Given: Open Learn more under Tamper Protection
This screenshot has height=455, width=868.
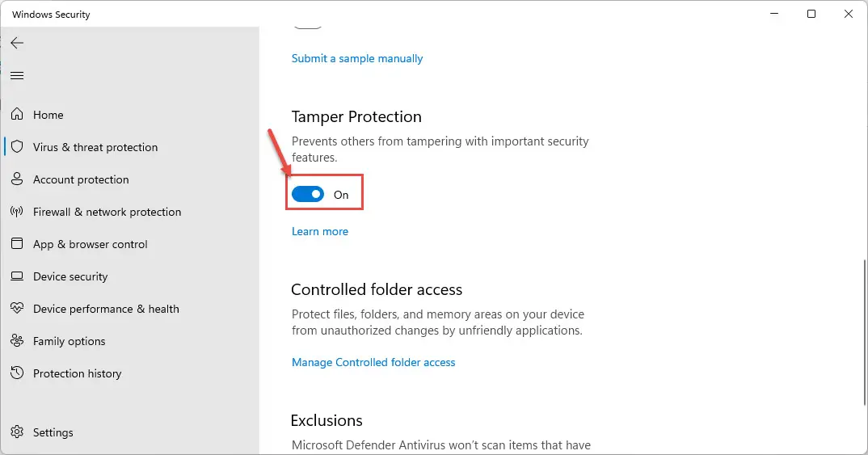Looking at the screenshot, I should [x=320, y=231].
